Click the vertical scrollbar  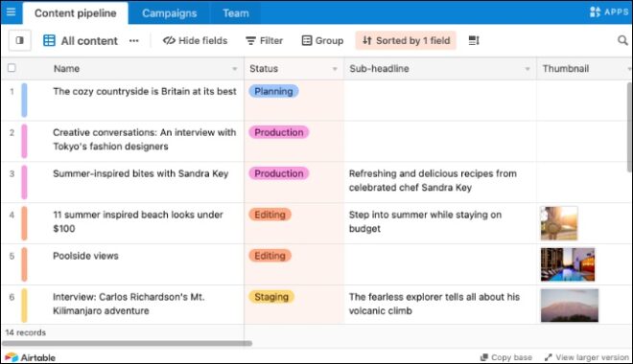[x=630, y=127]
